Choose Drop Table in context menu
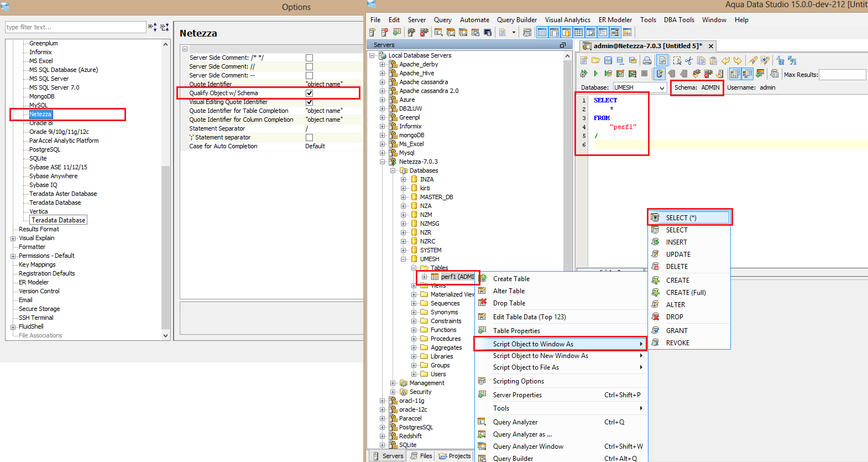The width and height of the screenshot is (868, 462). coord(561,303)
